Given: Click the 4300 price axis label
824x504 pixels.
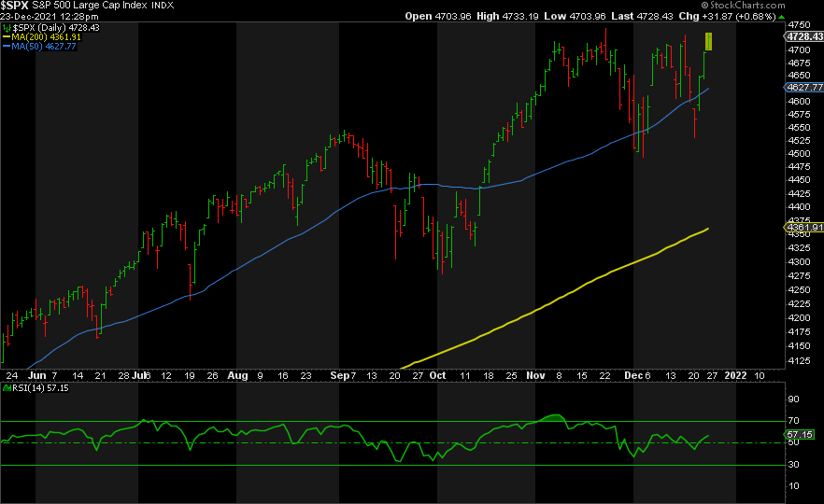Looking at the screenshot, I should click(x=800, y=262).
